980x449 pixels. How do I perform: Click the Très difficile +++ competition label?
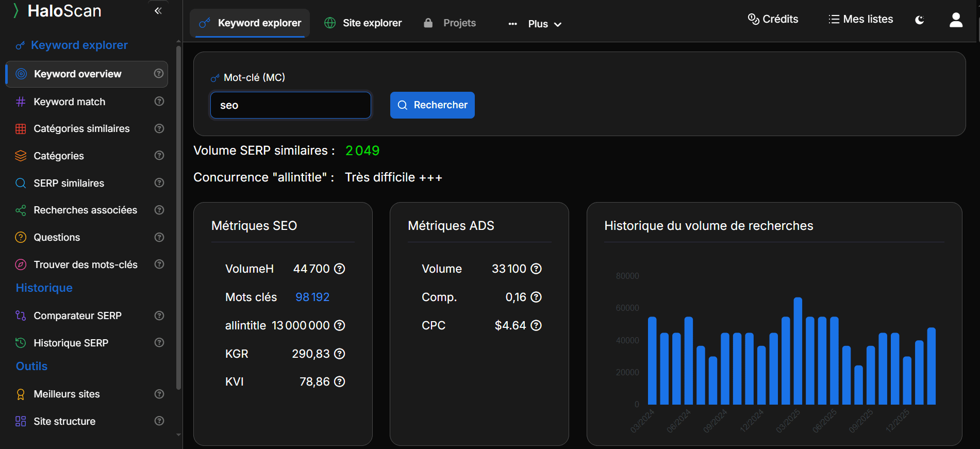coord(393,177)
